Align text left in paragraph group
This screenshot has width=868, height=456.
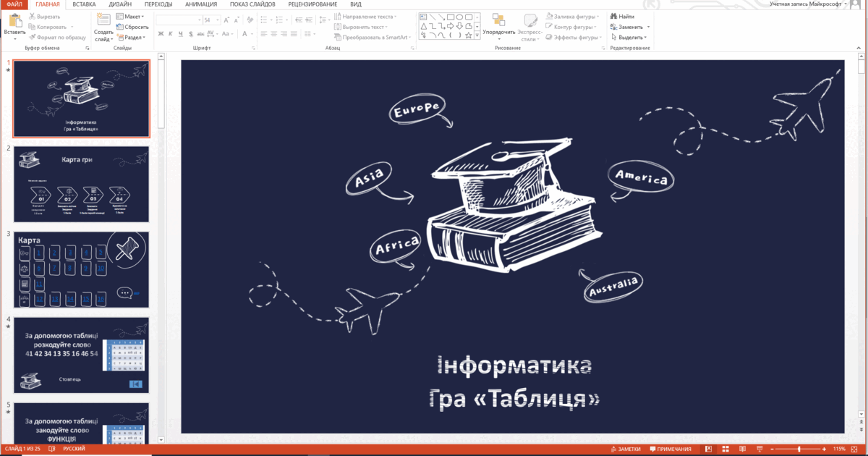(264, 34)
